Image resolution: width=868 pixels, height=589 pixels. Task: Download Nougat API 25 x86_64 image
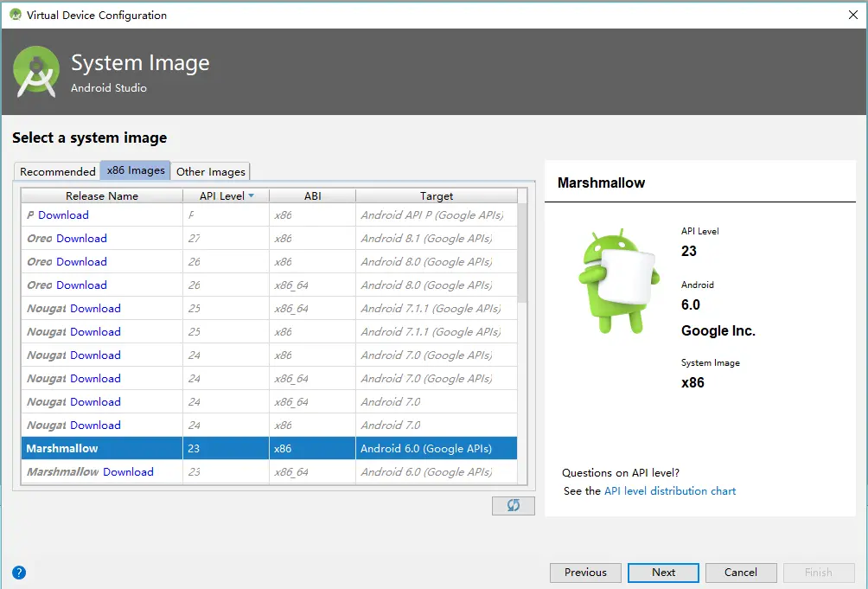pyautogui.click(x=95, y=309)
